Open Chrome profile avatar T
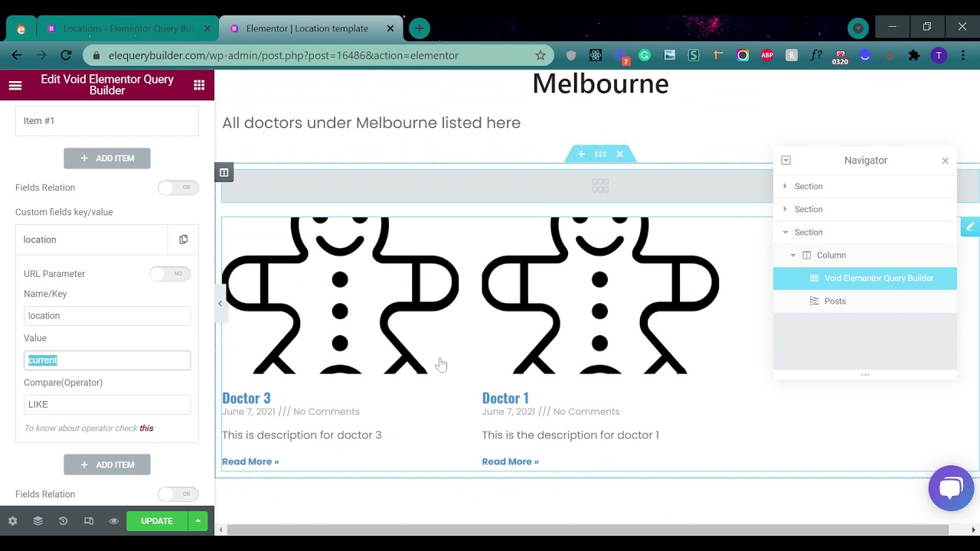 pyautogui.click(x=939, y=55)
